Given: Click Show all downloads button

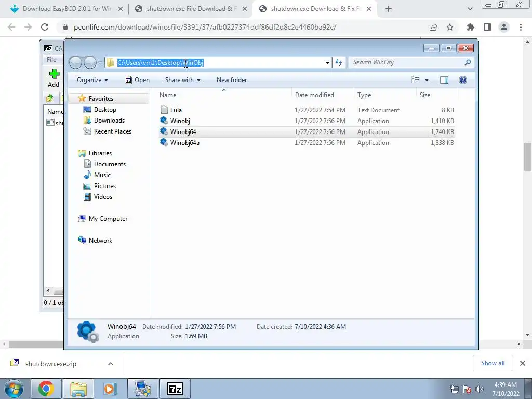Looking at the screenshot, I should click(493, 363).
